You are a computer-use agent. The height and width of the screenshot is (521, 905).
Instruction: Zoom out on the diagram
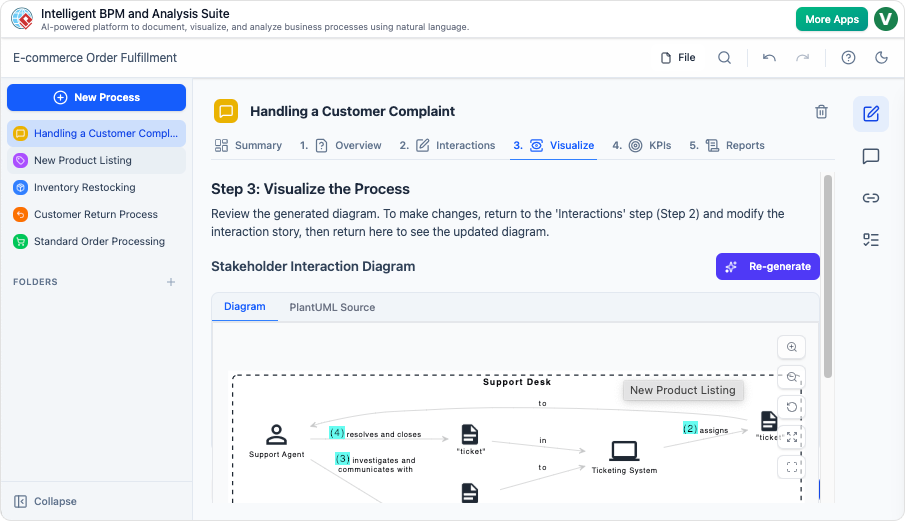[792, 377]
